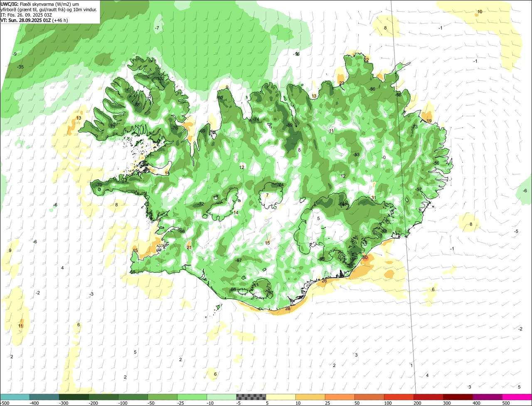Click the -88 value on the map

tap(137, 105)
